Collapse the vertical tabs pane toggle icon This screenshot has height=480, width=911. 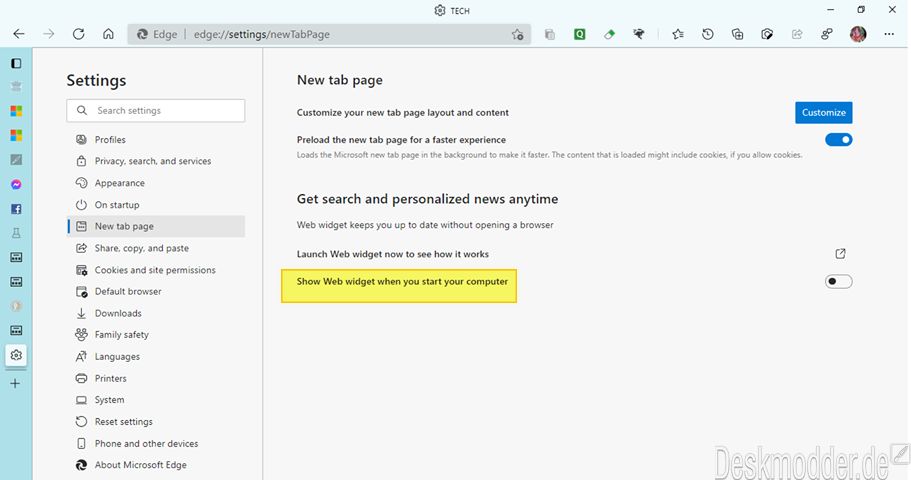coord(16,63)
